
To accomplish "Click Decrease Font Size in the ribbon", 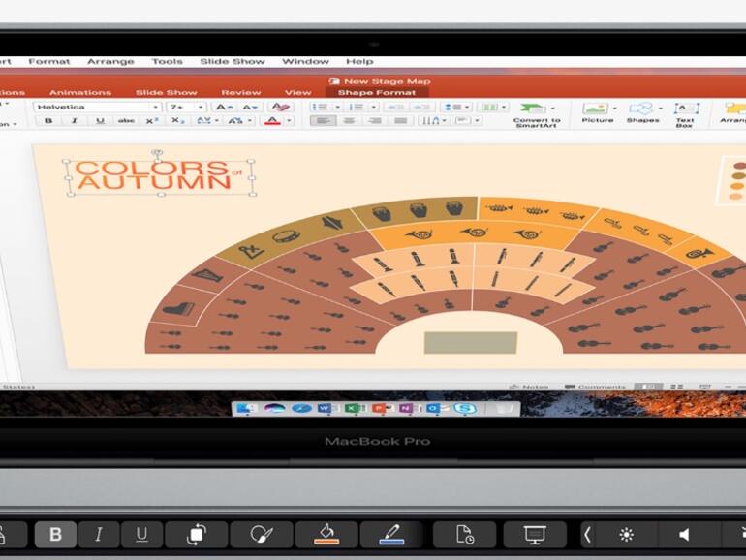I will coord(249,107).
